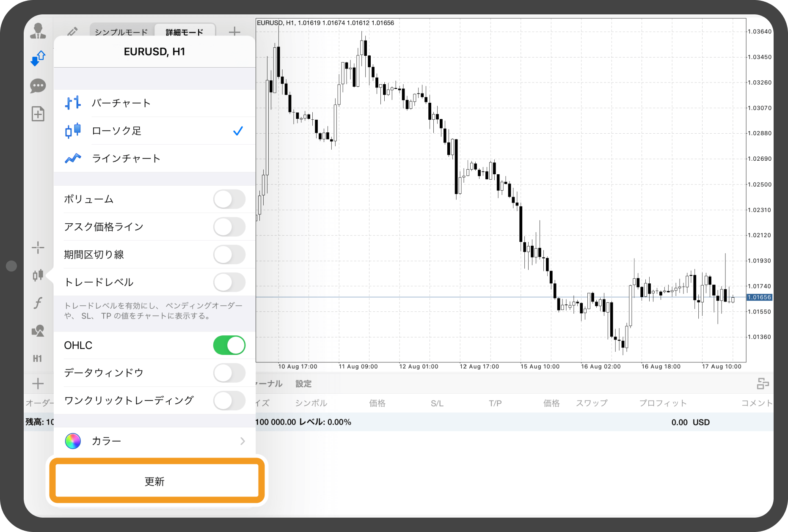Image resolution: width=788 pixels, height=532 pixels.
Task: Switch to シンプルモード tab
Action: (x=121, y=32)
